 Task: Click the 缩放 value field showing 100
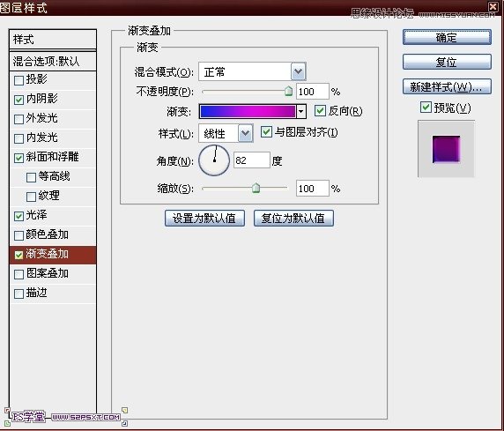click(313, 189)
